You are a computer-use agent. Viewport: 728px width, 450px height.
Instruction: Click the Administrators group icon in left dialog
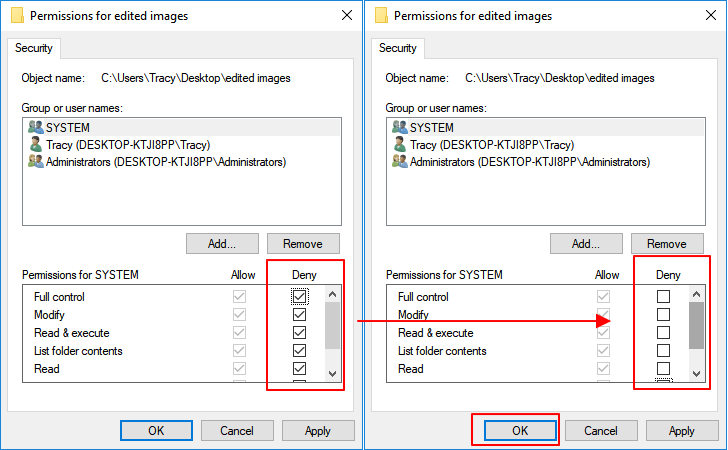pyautogui.click(x=35, y=162)
